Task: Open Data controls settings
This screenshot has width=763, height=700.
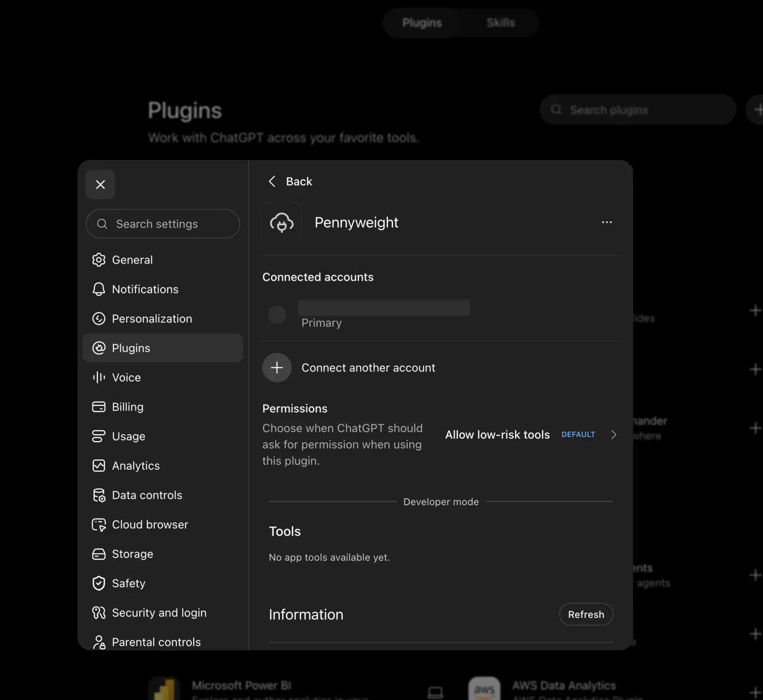Action: click(163, 495)
